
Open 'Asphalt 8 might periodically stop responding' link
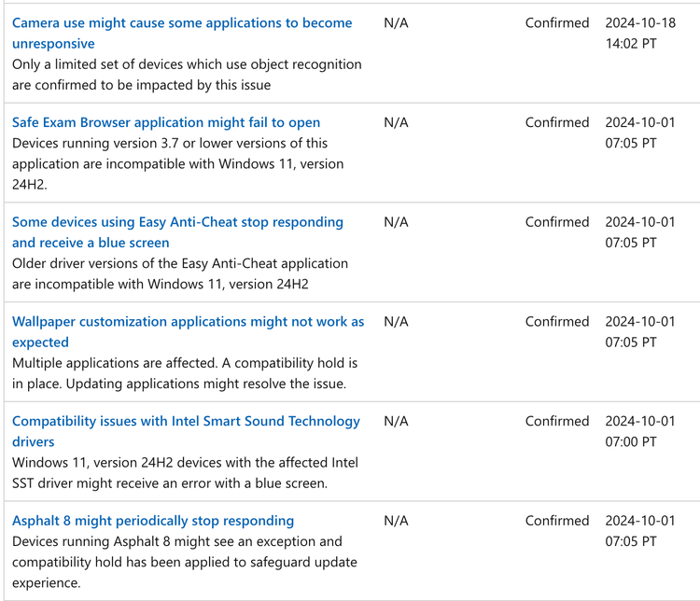click(153, 521)
